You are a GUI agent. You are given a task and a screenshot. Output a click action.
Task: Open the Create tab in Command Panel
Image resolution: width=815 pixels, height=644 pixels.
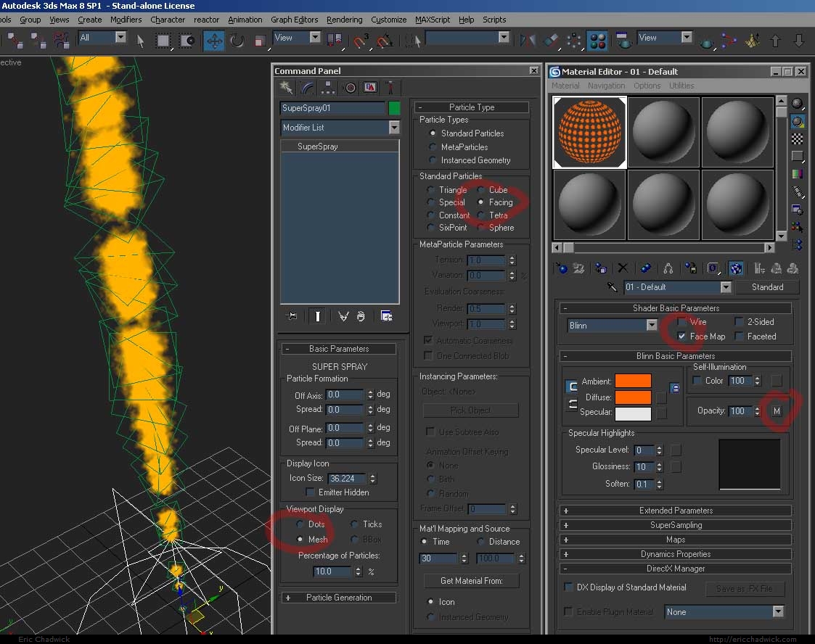pyautogui.click(x=286, y=87)
